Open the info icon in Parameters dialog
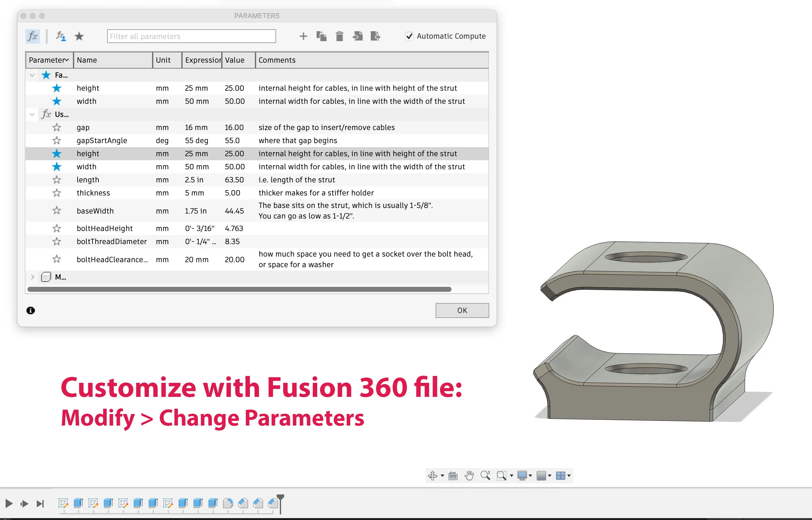812x520 pixels. pyautogui.click(x=31, y=310)
